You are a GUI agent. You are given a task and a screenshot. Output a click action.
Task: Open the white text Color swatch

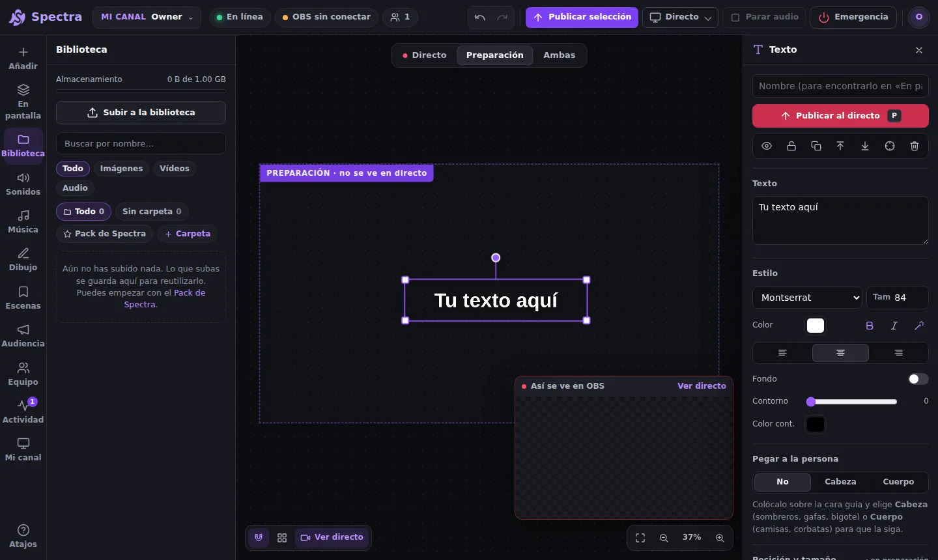coord(816,326)
